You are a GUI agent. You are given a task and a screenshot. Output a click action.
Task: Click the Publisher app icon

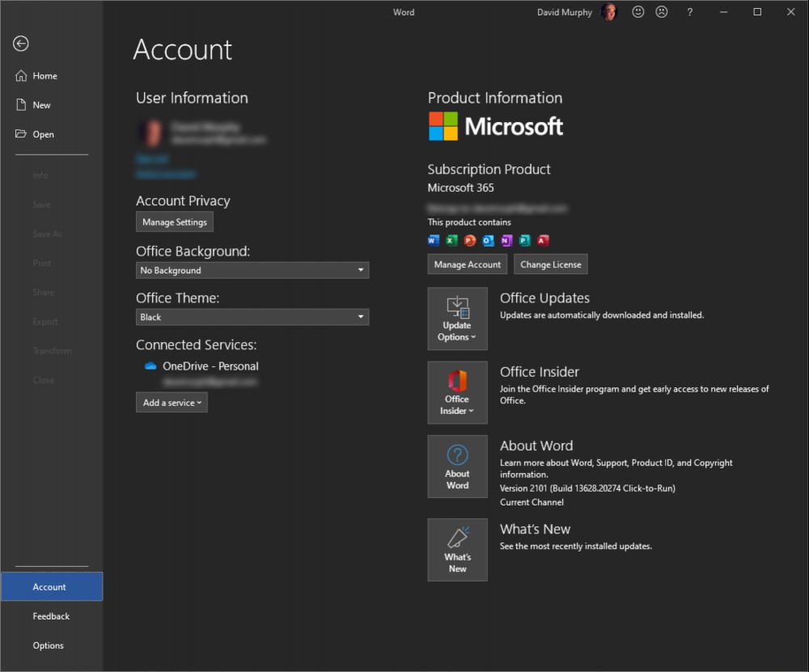(525, 240)
